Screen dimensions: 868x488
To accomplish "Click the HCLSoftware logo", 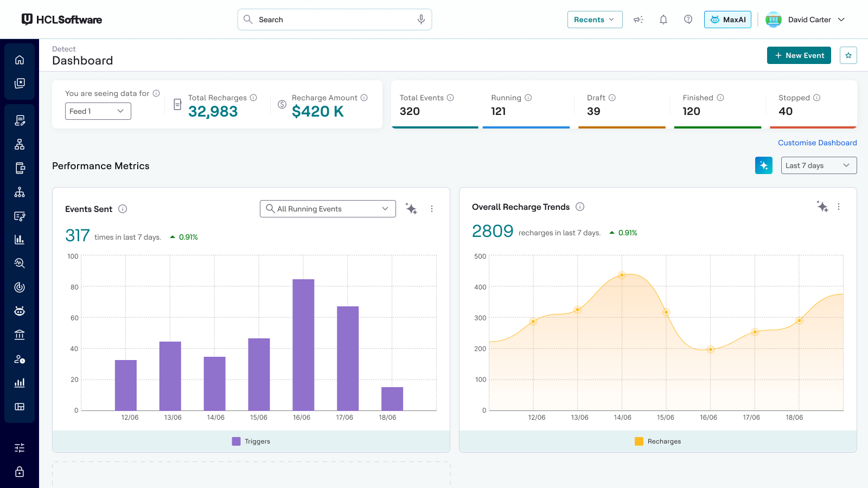I will (62, 20).
